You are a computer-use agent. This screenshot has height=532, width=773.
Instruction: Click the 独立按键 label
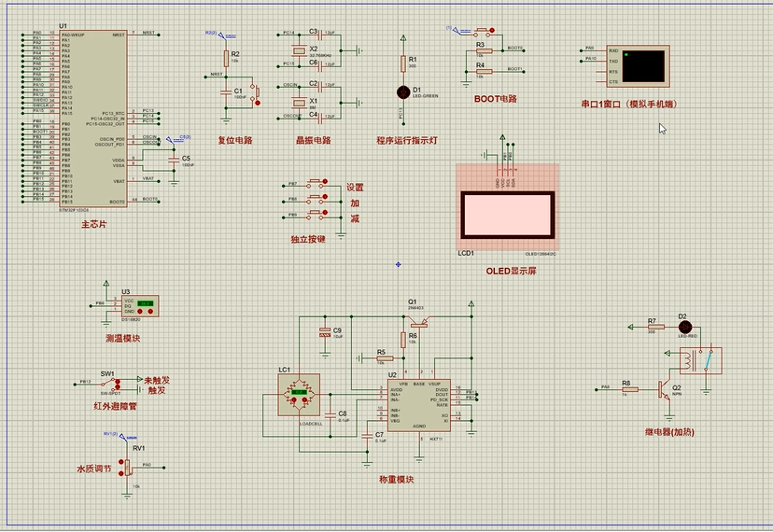[x=308, y=240]
